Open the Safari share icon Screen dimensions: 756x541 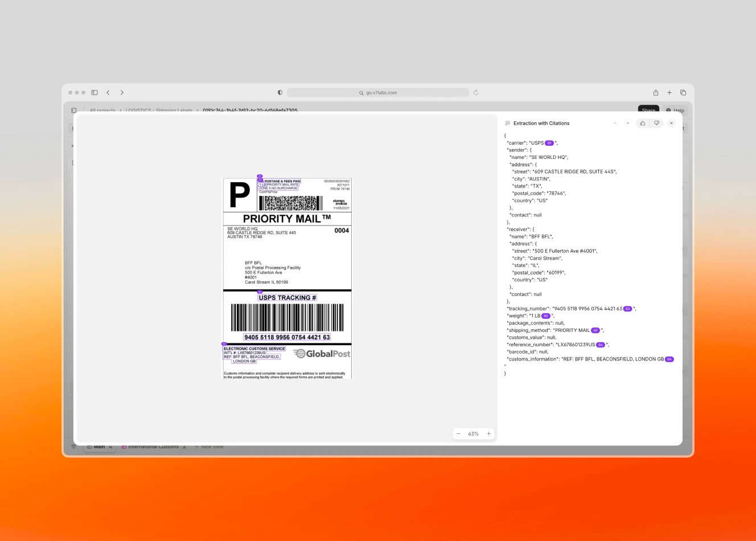(656, 92)
